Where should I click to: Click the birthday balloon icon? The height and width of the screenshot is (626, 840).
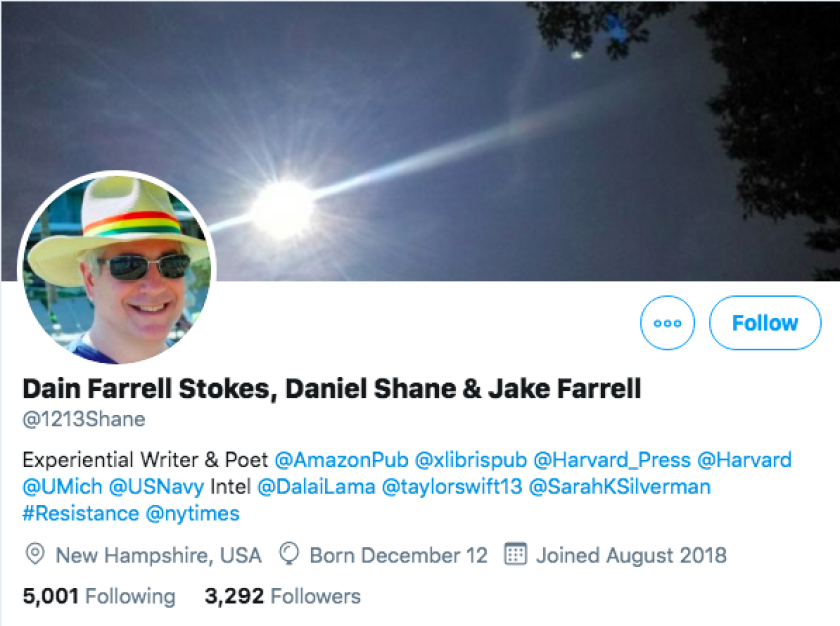tap(289, 554)
